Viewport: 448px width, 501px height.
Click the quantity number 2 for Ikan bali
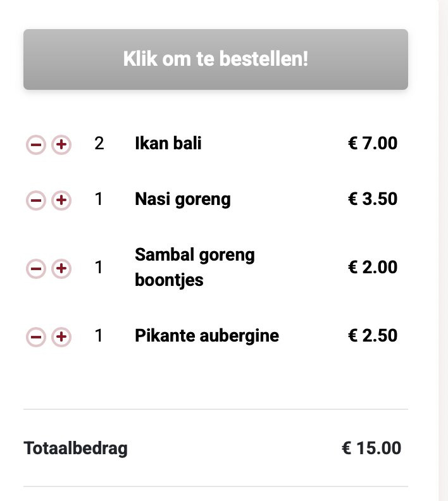(99, 144)
